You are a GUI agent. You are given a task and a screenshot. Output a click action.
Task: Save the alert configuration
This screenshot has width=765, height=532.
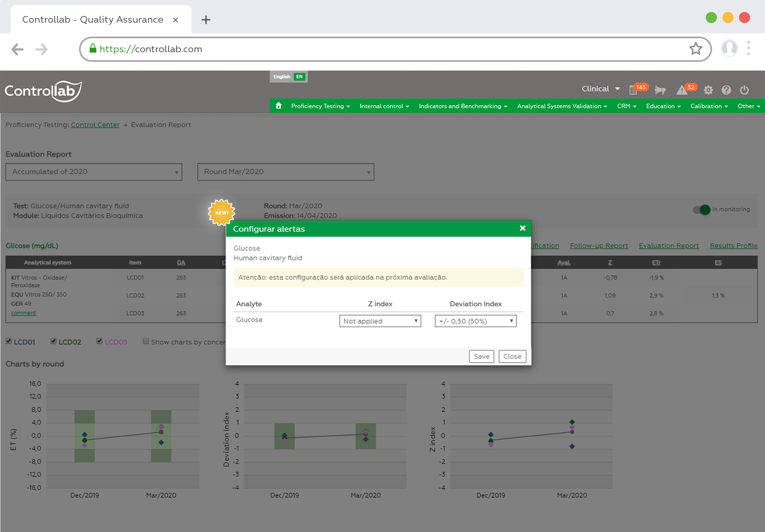481,356
